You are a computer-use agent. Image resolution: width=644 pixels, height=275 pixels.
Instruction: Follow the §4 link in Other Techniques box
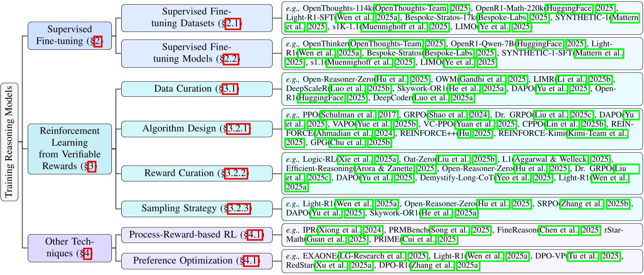coord(88,254)
